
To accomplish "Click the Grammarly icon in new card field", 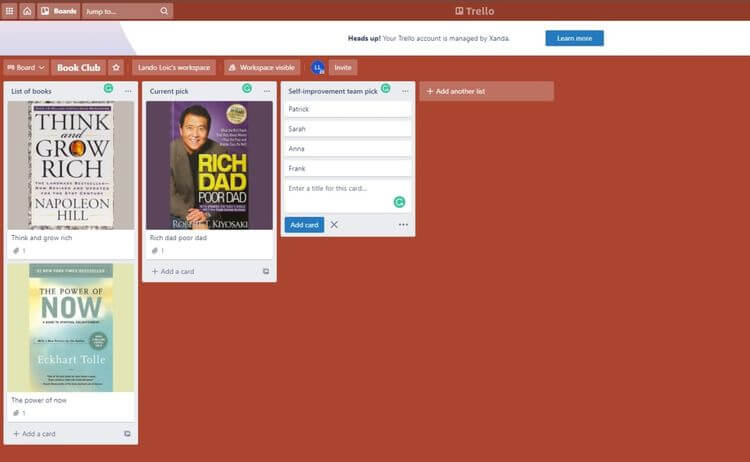I will coord(399,202).
